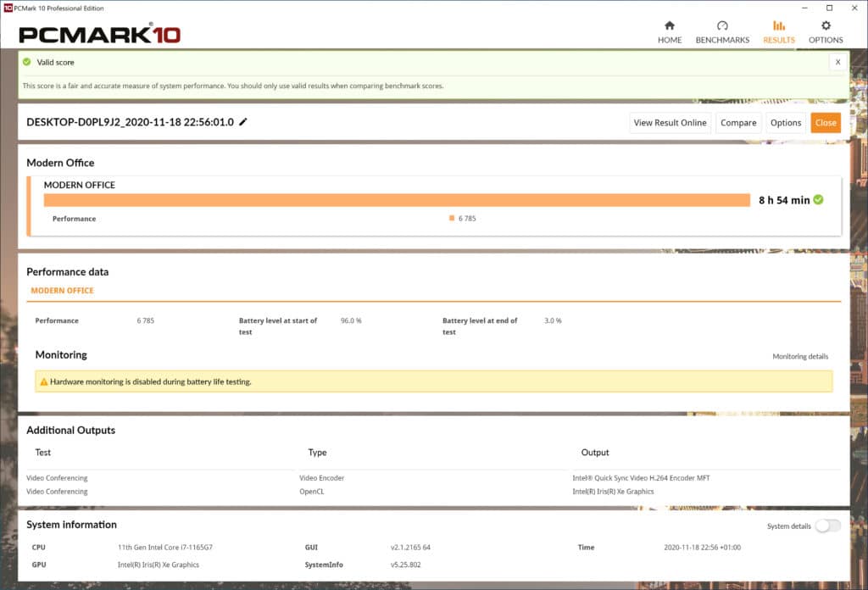Click the orange Modern Office battery bar
The height and width of the screenshot is (590, 868).
397,200
